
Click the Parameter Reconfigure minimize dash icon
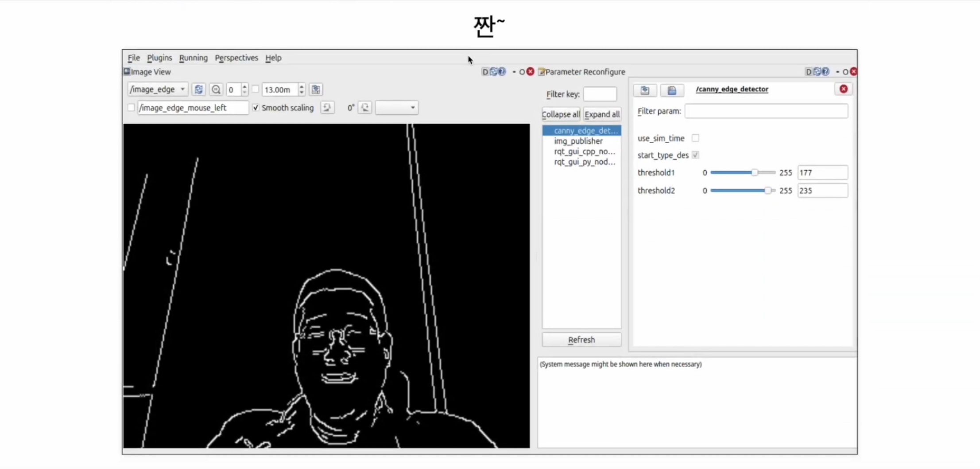point(837,72)
